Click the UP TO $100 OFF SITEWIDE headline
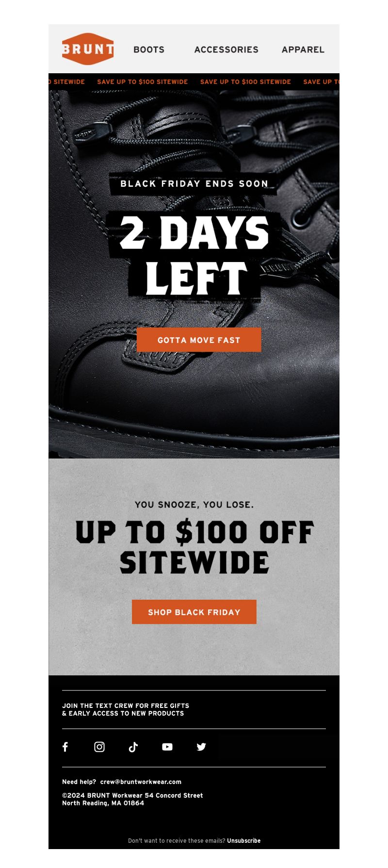The height and width of the screenshot is (868, 388). coord(194,547)
